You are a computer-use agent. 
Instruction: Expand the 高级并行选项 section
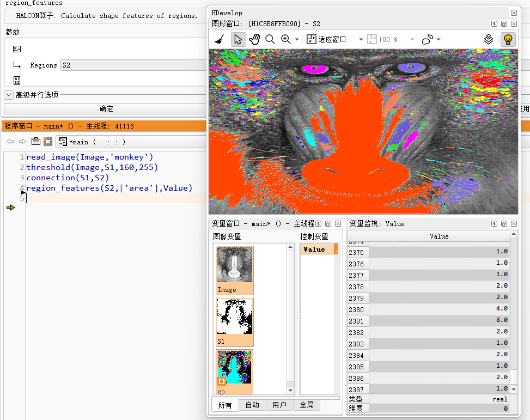point(8,94)
